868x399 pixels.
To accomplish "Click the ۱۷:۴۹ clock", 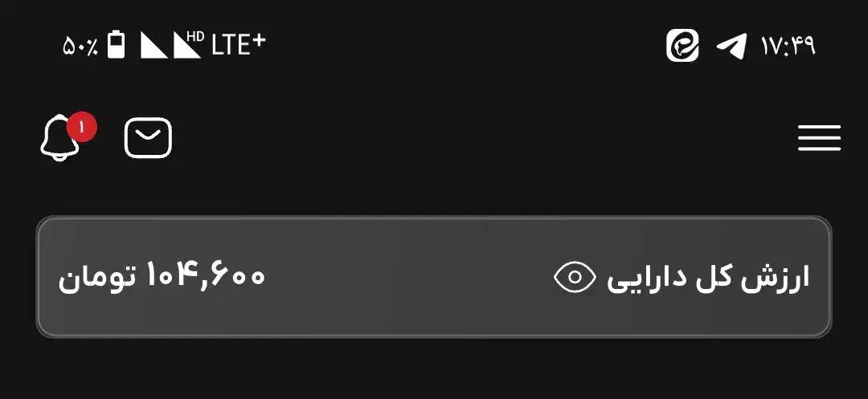I will (x=788, y=46).
